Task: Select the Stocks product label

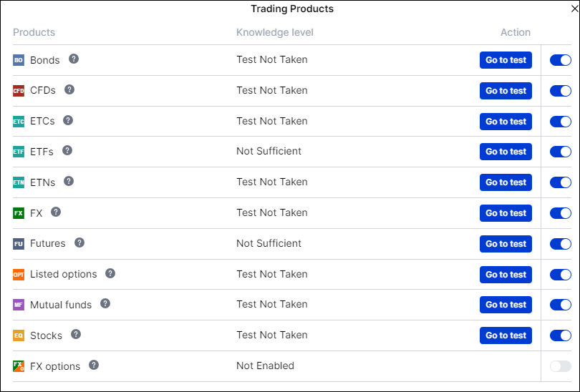Action: 46,335
